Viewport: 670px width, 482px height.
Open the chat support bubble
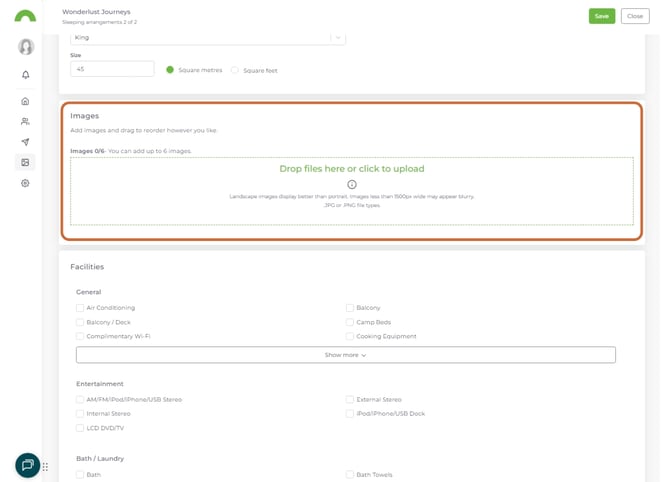tap(27, 465)
